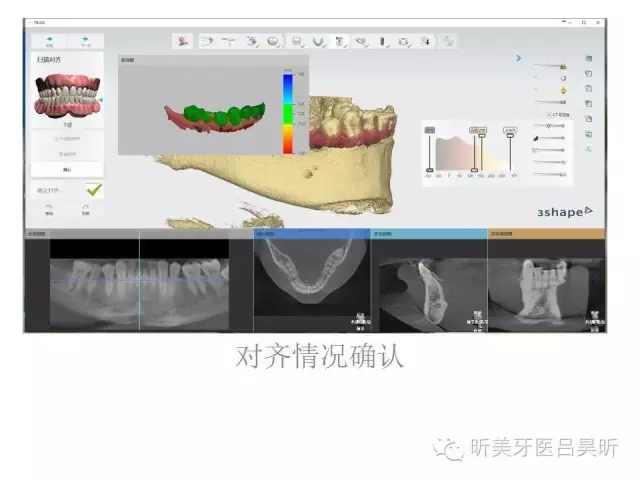Click the undo button at lower left

pos(48,209)
